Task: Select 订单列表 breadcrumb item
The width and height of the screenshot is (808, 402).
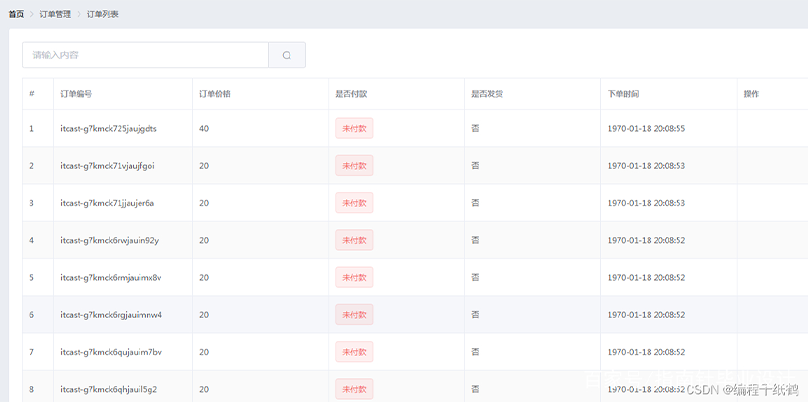Action: [x=103, y=14]
